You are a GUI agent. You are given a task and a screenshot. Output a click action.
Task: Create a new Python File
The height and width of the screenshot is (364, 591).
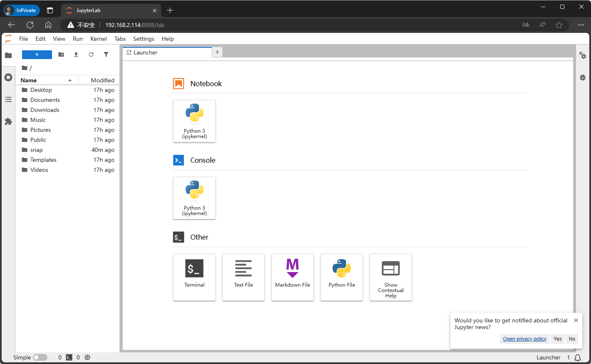click(342, 277)
